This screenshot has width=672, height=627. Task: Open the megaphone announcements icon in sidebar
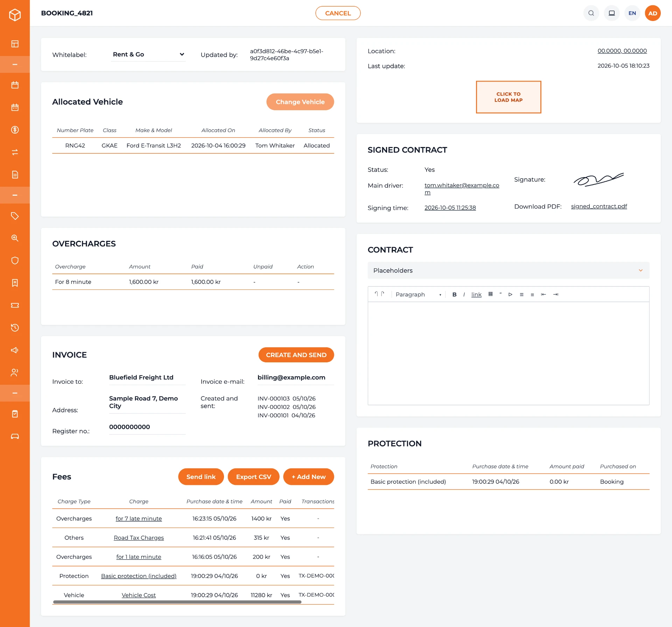(15, 350)
